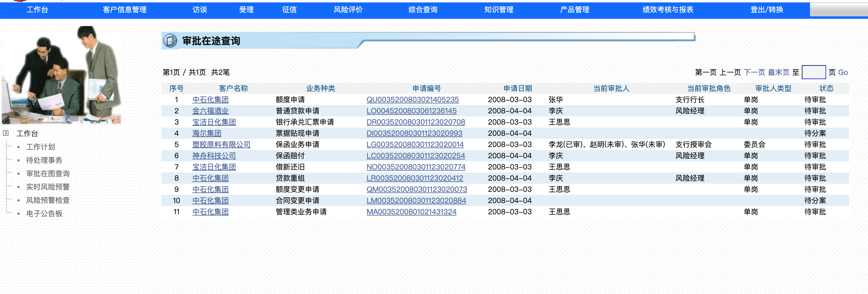Open 中石化集团 link in row 8 贷款重组
Screen dimensions: 868x294
(210, 178)
